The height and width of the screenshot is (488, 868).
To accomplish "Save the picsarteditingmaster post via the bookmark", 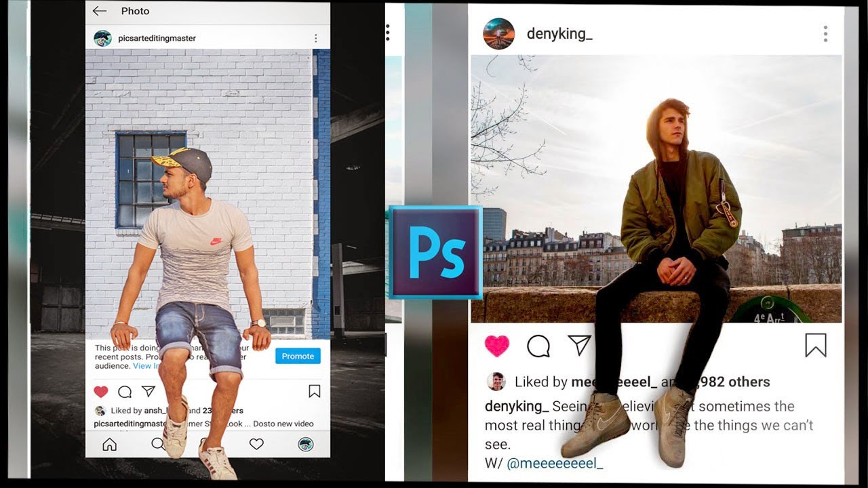I will pos(315,391).
